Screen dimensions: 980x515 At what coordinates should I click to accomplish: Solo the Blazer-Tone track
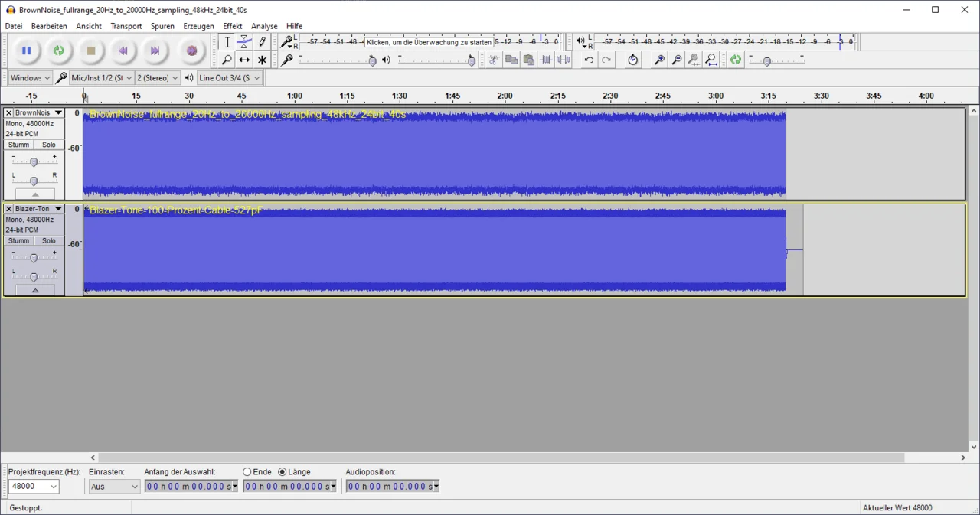49,240
